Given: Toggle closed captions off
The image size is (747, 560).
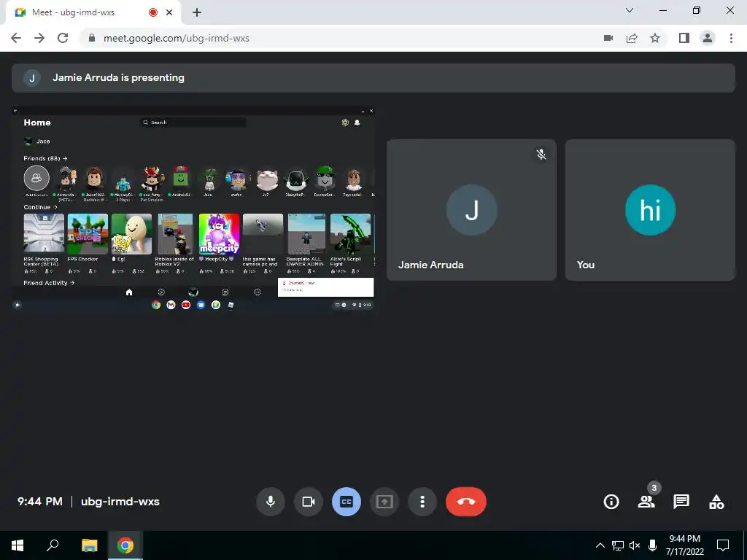Looking at the screenshot, I should pyautogui.click(x=347, y=502).
